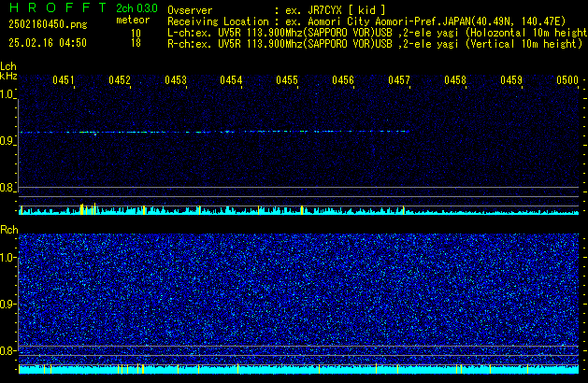588x383 pixels.
Task: Click the Lch 1.0 kHz axis label
Action: pos(7,94)
